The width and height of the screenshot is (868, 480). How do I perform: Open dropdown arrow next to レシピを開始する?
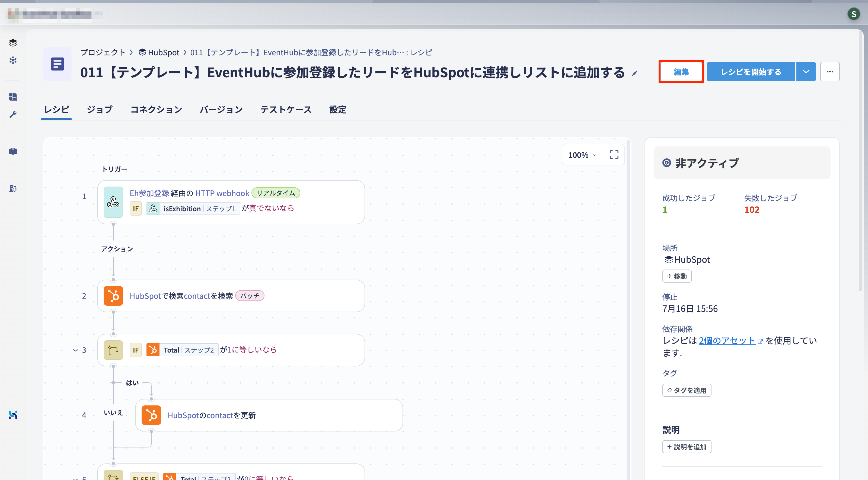pyautogui.click(x=806, y=71)
